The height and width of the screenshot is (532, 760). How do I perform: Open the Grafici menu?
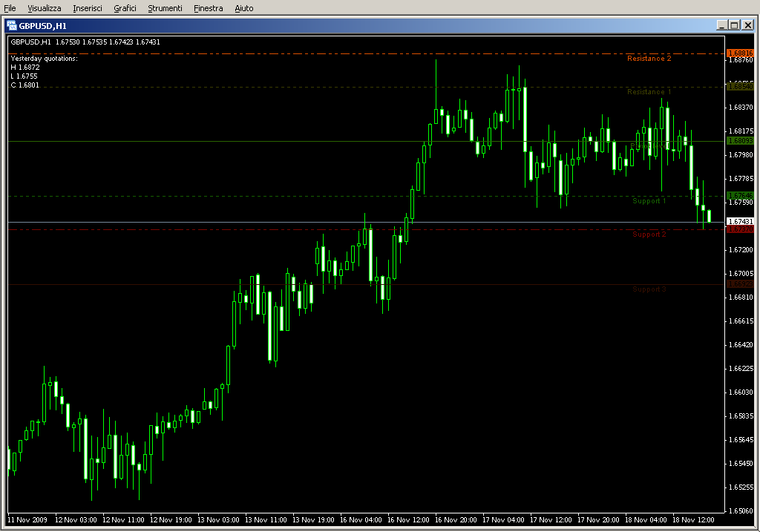[x=125, y=8]
